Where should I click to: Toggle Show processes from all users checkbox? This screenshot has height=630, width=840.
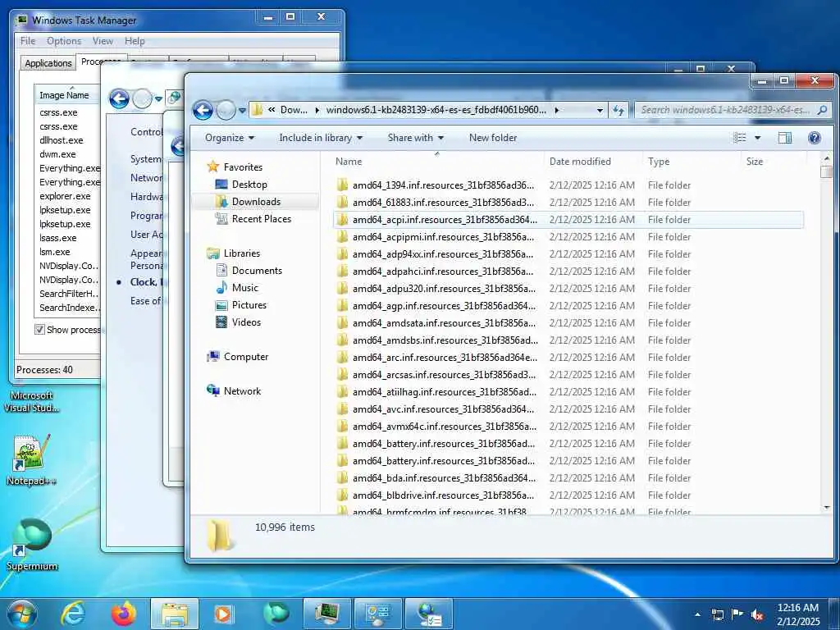pos(39,330)
